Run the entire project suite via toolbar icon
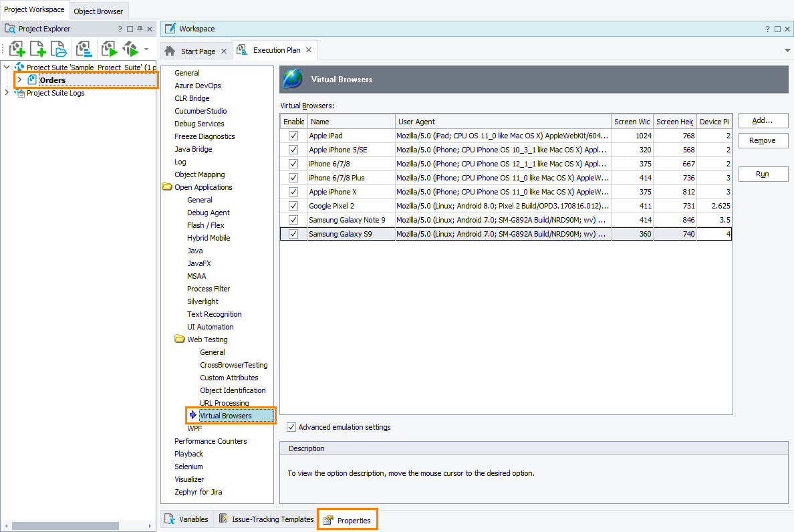 pyautogui.click(x=130, y=49)
